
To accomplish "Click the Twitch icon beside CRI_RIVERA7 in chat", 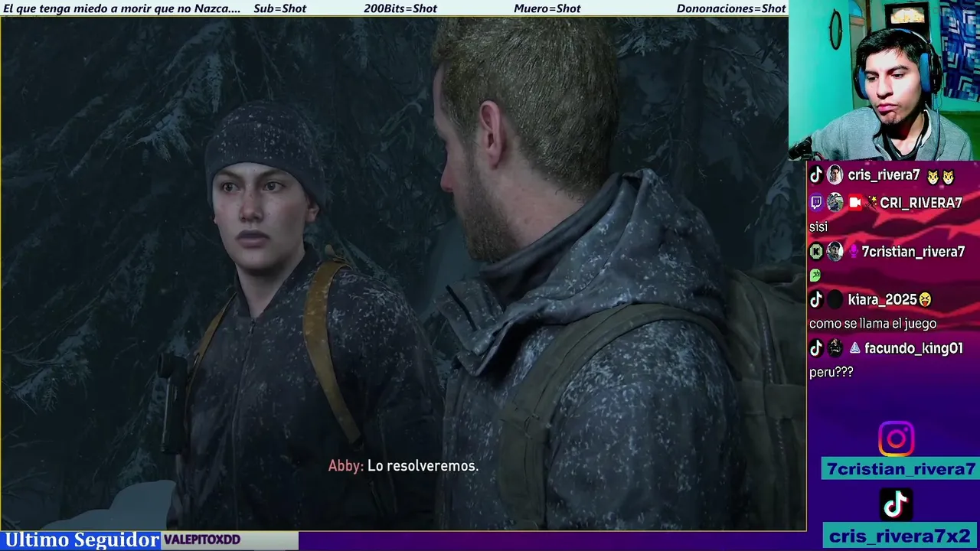I will tap(816, 203).
